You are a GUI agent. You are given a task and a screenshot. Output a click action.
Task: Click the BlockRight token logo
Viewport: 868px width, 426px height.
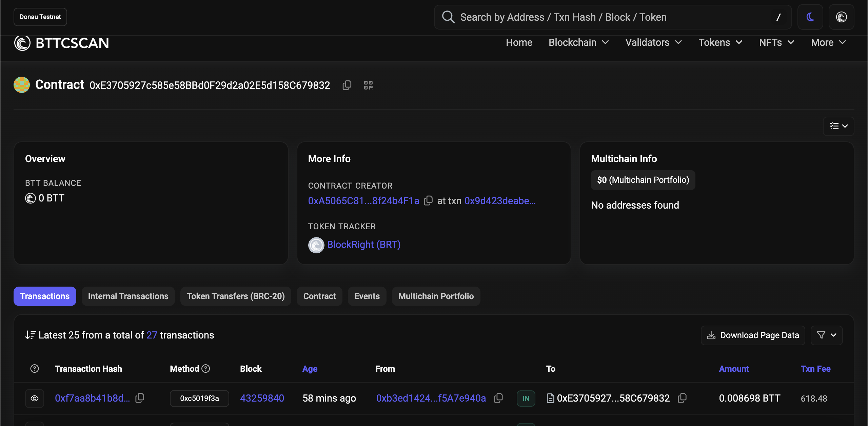[x=316, y=245]
